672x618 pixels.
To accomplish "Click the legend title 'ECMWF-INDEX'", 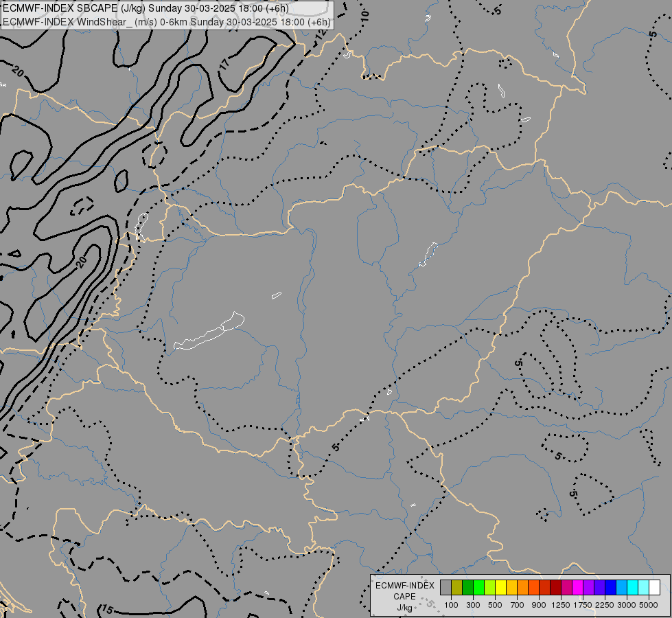I will click(405, 586).
